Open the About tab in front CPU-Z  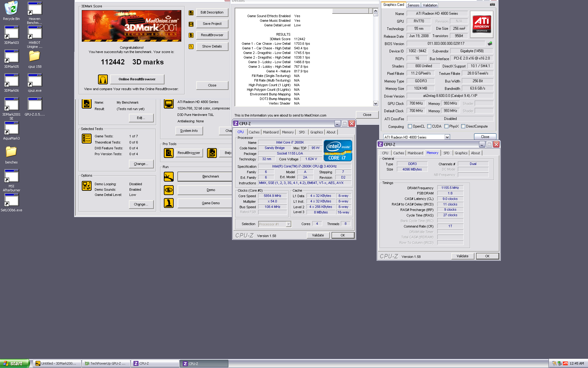[331, 132]
